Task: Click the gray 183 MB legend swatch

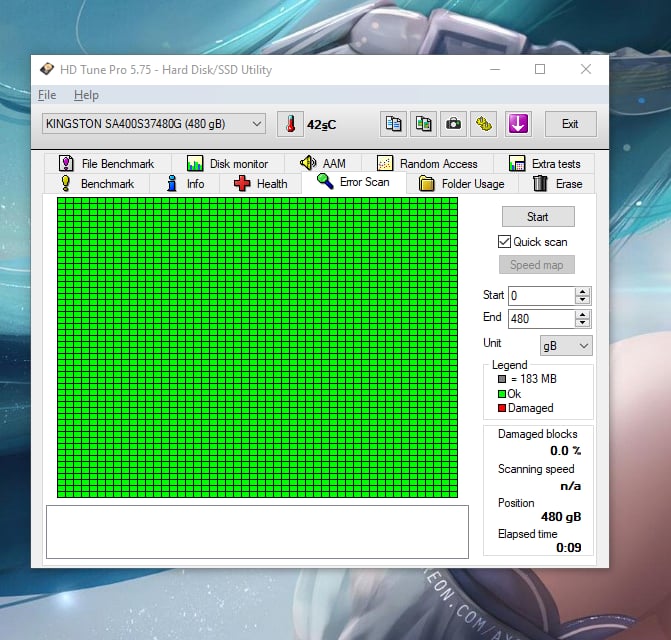Action: tap(502, 379)
